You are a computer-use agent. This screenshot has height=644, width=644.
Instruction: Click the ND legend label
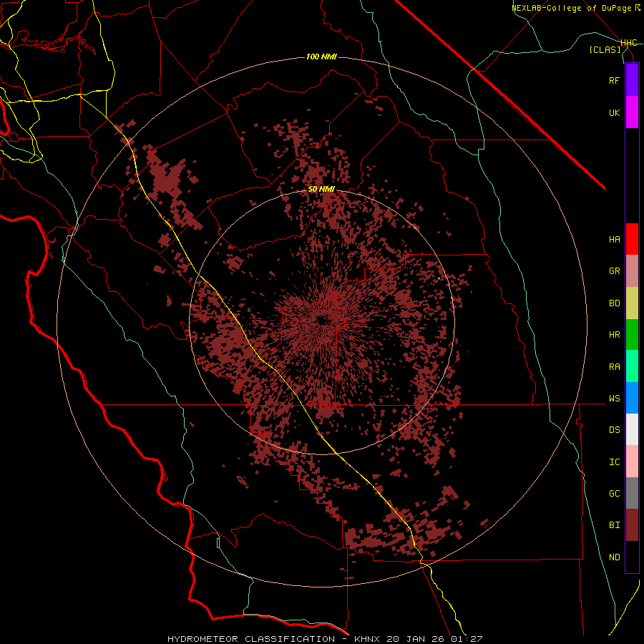pyautogui.click(x=615, y=557)
